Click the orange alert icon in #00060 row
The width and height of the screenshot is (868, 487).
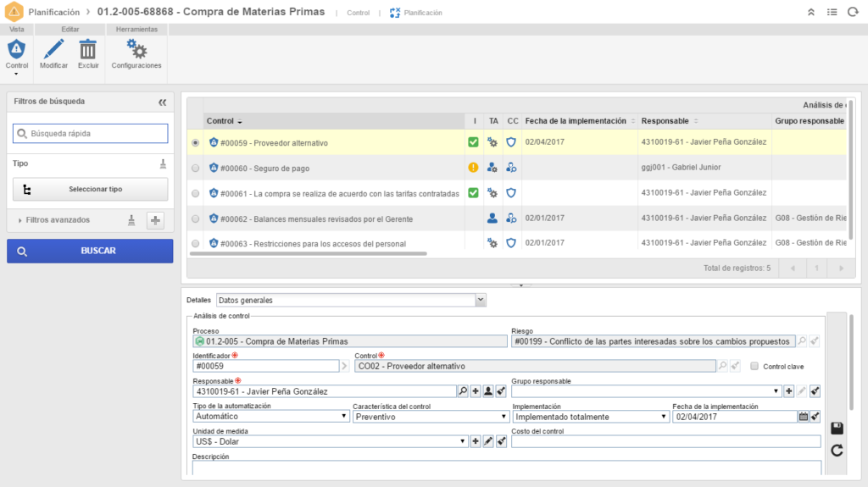pos(473,167)
